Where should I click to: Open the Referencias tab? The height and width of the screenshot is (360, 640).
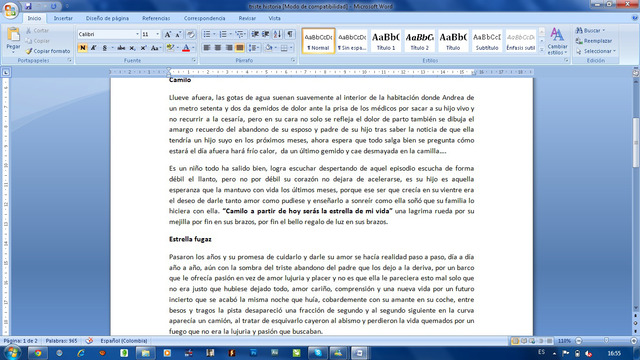click(156, 18)
